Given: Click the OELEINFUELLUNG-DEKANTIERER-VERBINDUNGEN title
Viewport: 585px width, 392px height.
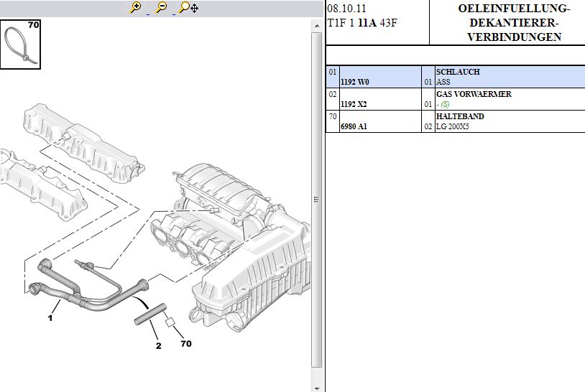Looking at the screenshot, I should click(x=513, y=23).
